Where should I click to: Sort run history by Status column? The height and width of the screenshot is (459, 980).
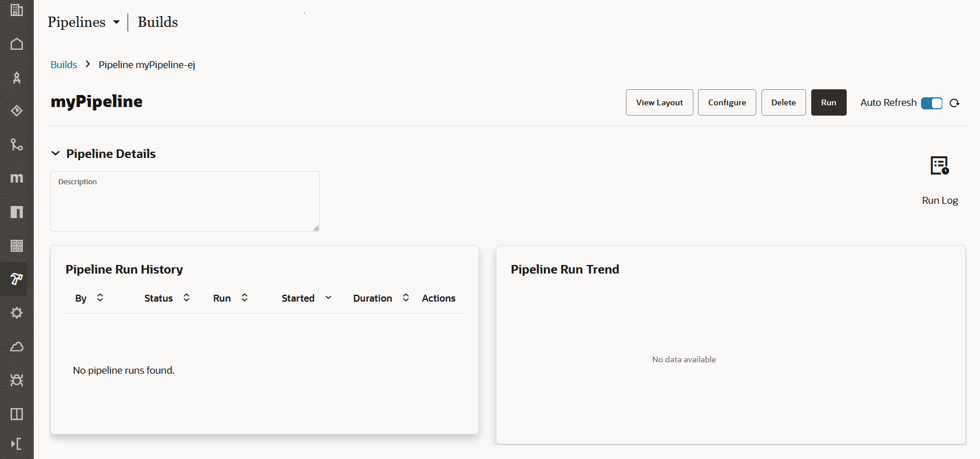187,298
